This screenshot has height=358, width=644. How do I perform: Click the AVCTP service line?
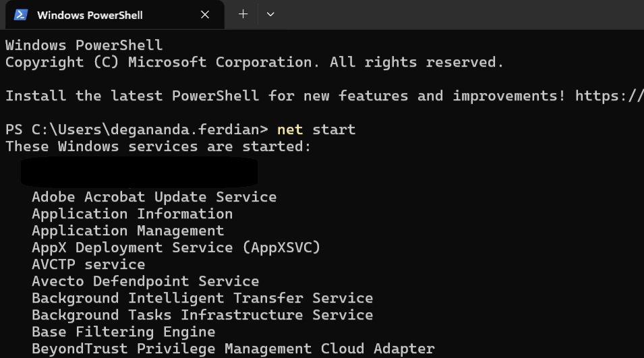[x=89, y=265]
